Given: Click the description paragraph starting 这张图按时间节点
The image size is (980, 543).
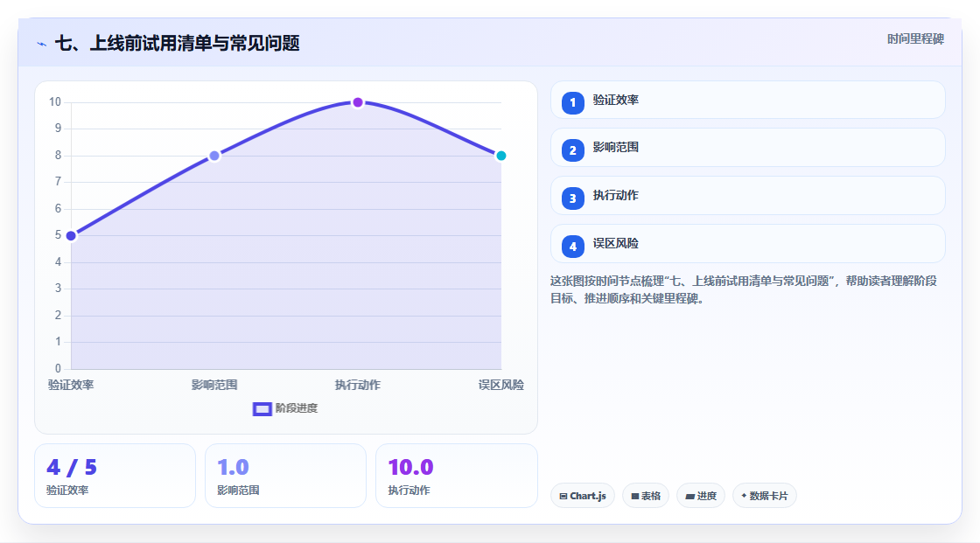Looking at the screenshot, I should coord(743,289).
